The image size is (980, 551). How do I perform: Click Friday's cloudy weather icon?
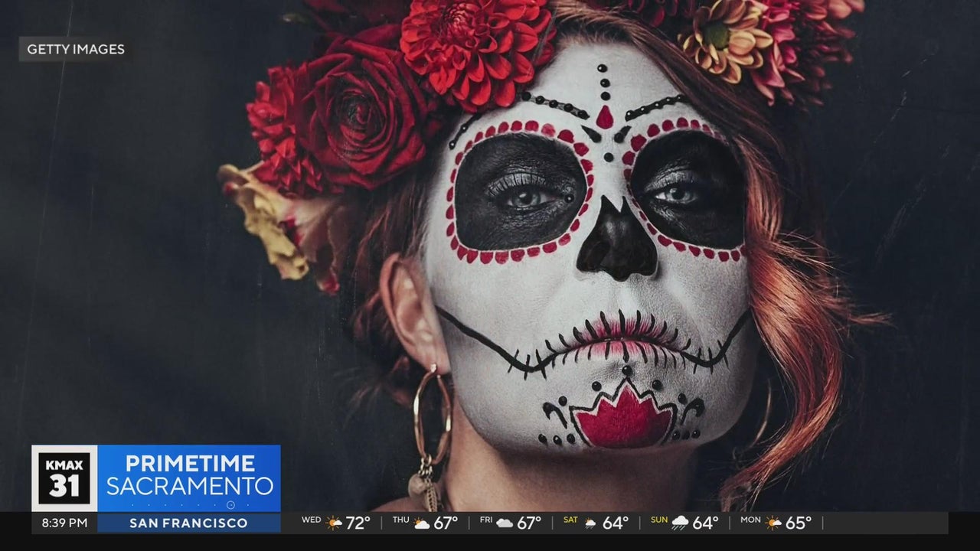[505, 523]
